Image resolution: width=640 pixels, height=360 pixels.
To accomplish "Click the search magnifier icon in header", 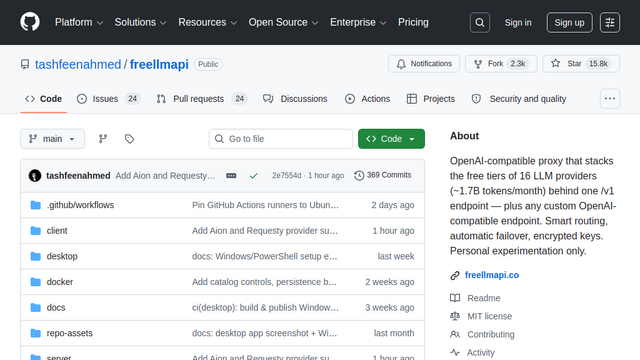I will pos(480,22).
